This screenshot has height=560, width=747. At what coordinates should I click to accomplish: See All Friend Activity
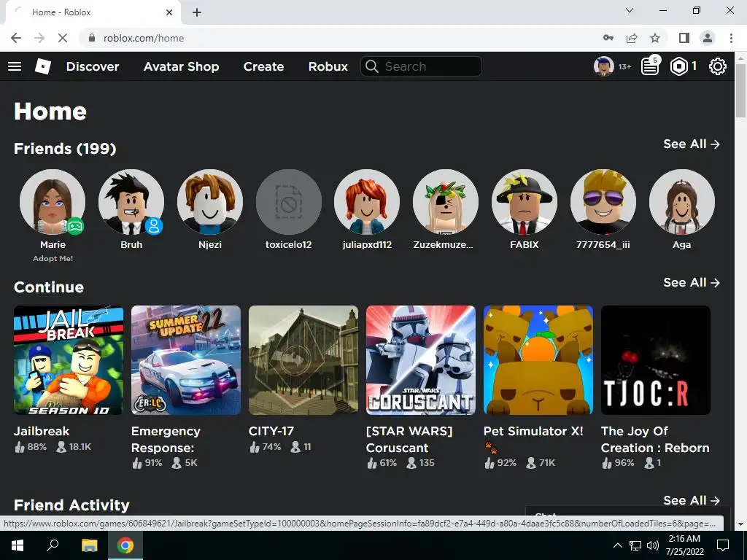click(x=692, y=500)
